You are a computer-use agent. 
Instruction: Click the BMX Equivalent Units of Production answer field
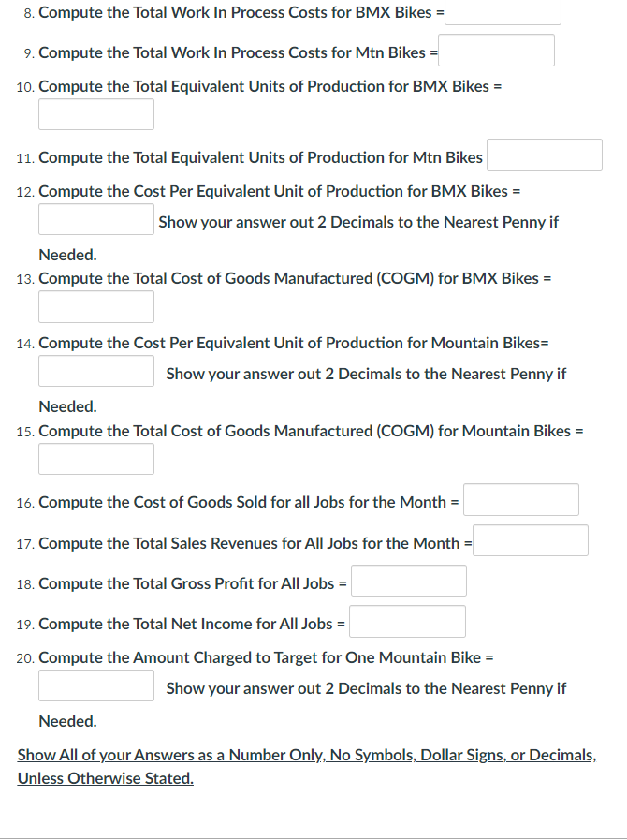pos(95,113)
